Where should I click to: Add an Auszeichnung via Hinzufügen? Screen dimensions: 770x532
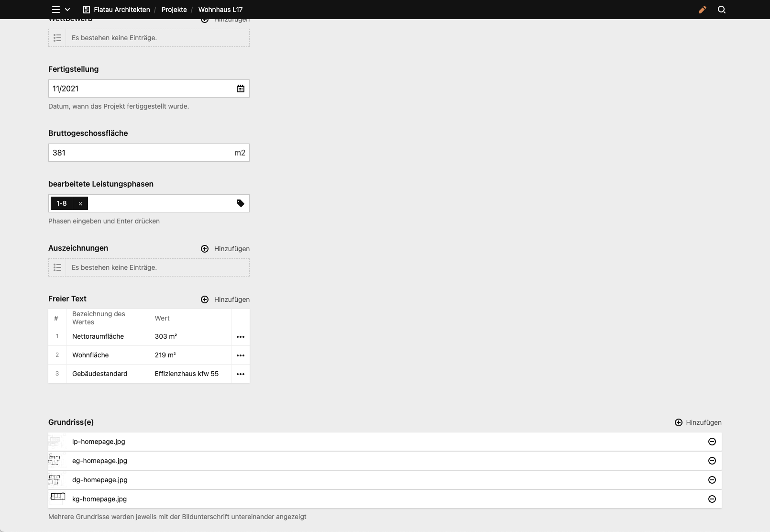225,249
